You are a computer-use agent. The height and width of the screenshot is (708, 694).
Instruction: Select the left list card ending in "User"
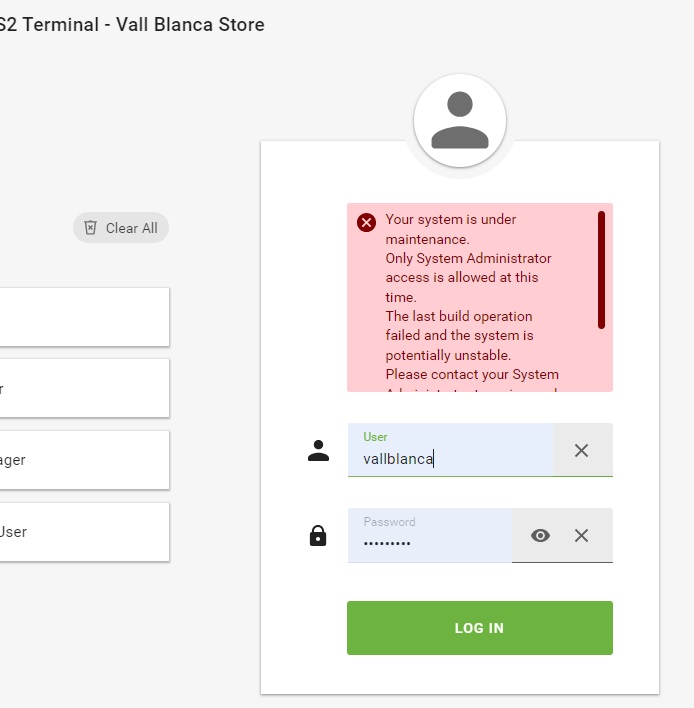pos(84,531)
